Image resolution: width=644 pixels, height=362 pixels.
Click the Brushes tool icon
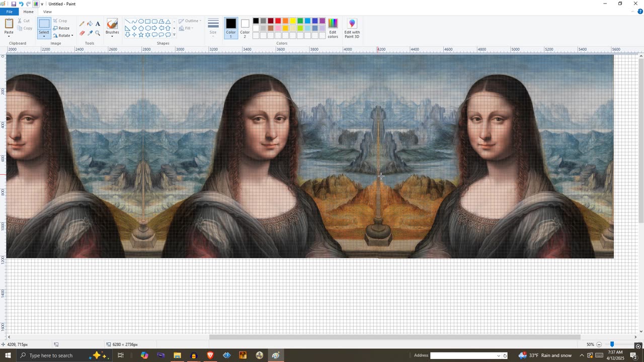tap(112, 24)
